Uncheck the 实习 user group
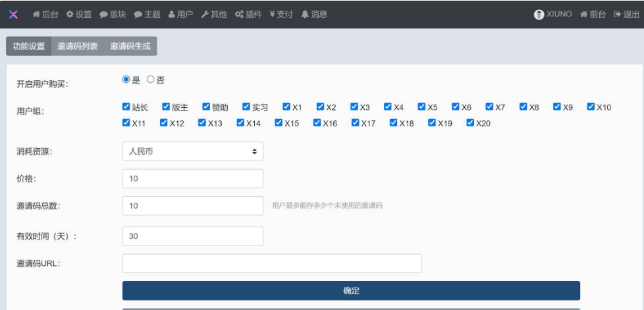Image resolution: width=644 pixels, height=310 pixels. pyautogui.click(x=246, y=107)
